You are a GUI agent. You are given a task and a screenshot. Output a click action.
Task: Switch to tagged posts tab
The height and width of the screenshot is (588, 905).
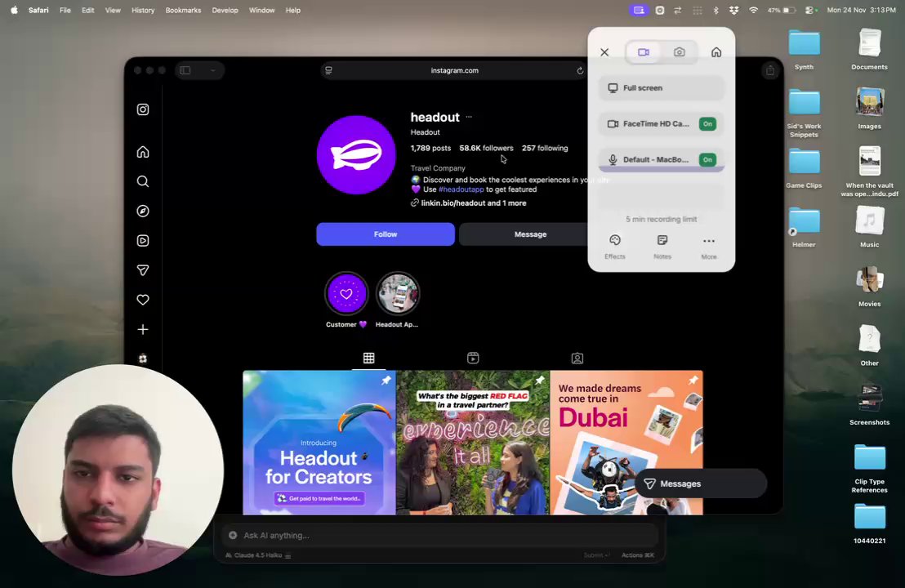pos(577,358)
